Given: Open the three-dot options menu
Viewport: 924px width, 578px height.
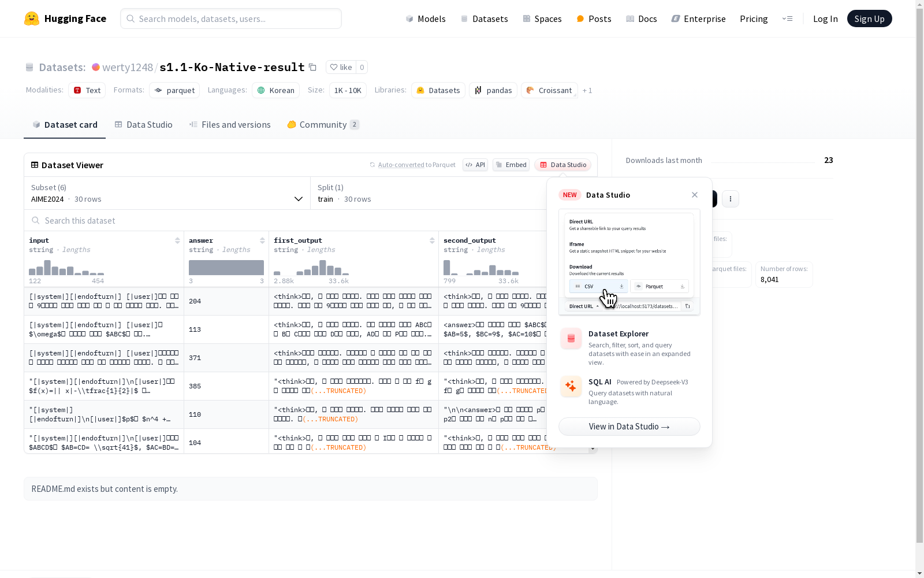Looking at the screenshot, I should (x=731, y=199).
